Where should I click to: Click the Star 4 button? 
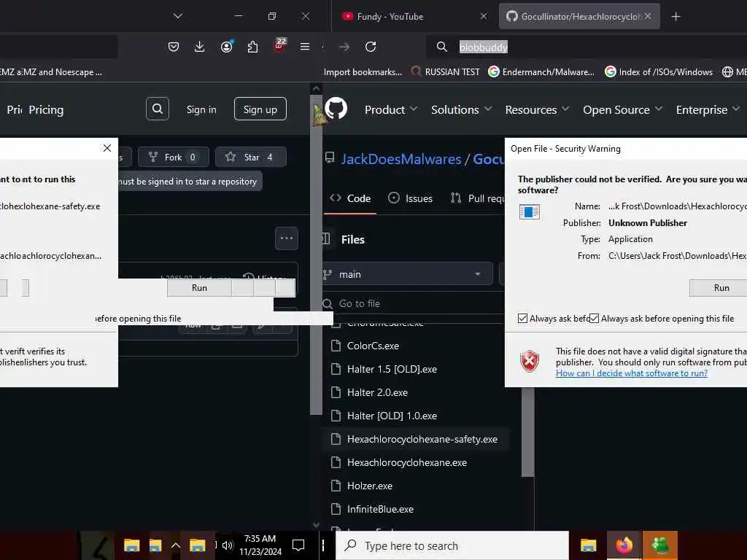251,157
